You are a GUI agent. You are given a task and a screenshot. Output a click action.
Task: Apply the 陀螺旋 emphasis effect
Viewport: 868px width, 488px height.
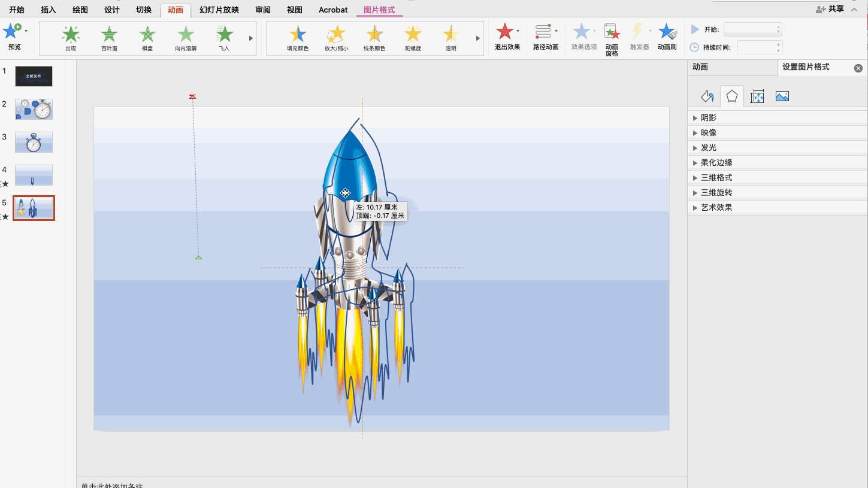pos(413,38)
